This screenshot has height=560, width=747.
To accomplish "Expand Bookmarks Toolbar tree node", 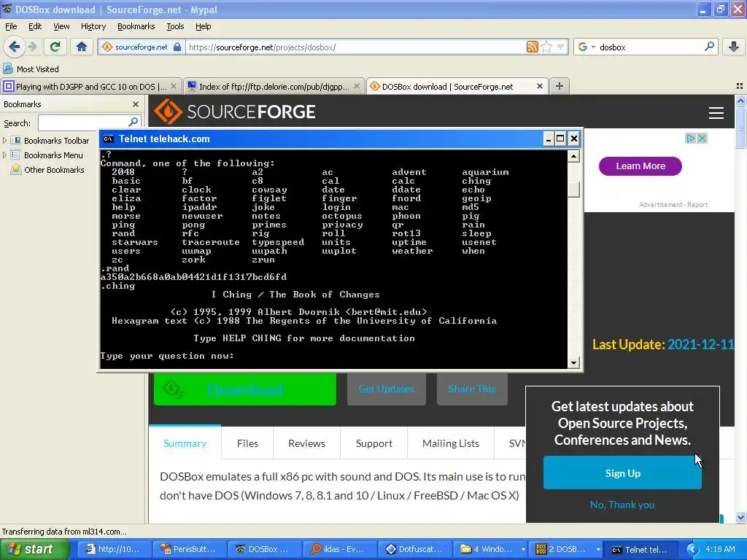I will (x=5, y=141).
